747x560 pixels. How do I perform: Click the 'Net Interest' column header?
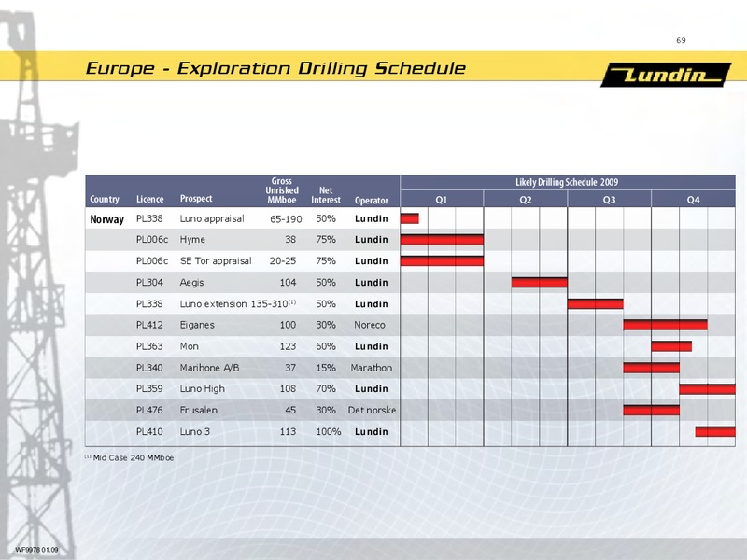pos(326,195)
